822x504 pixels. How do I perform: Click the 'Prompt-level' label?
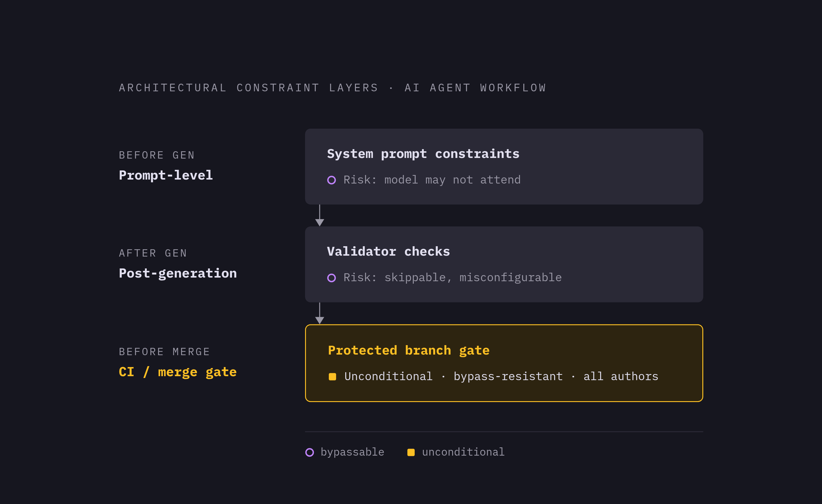(166, 176)
